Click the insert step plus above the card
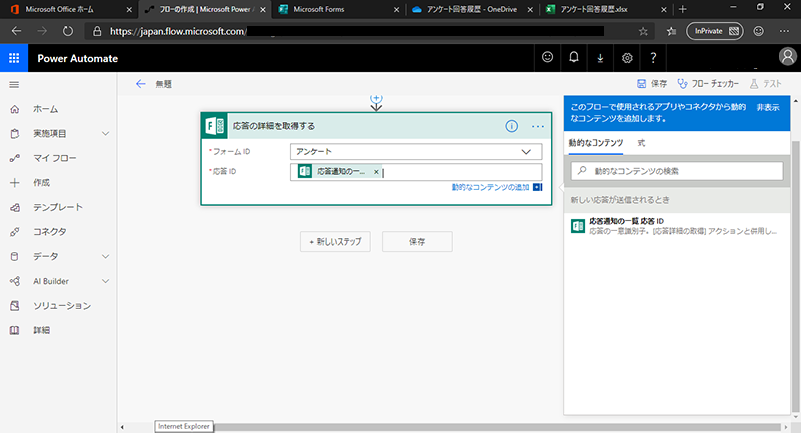Viewport: 801px width, 433px height. 376,98
